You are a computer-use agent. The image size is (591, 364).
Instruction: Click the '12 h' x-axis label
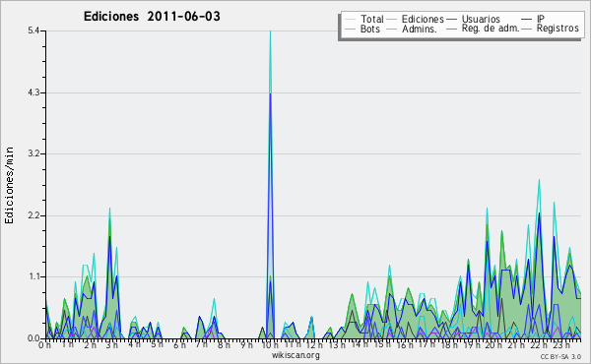314,345
